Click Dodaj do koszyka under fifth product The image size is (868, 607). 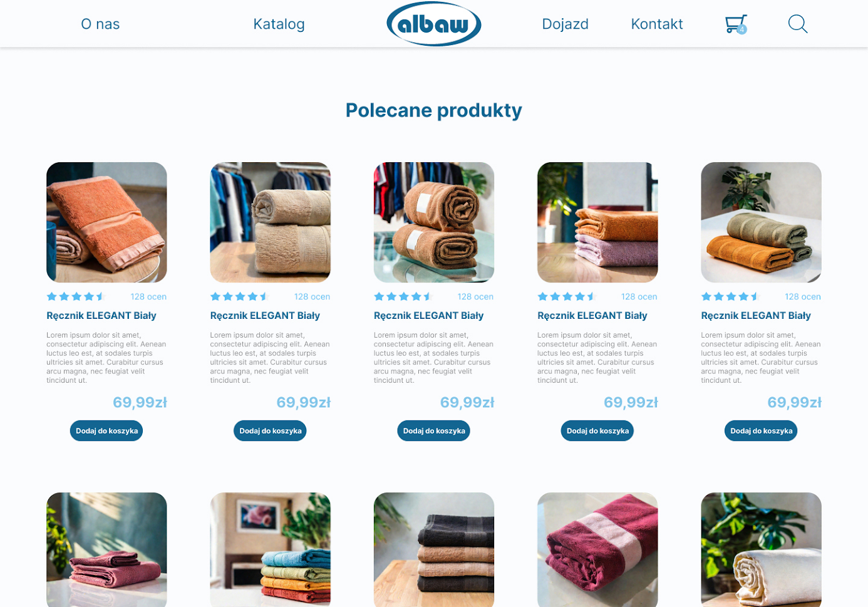[x=761, y=431]
